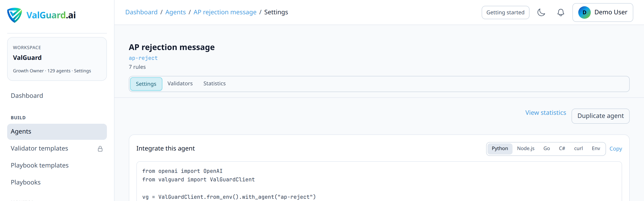This screenshot has height=201, width=644.
Task: Click the WORKSPACE label
Action: pyautogui.click(x=27, y=47)
